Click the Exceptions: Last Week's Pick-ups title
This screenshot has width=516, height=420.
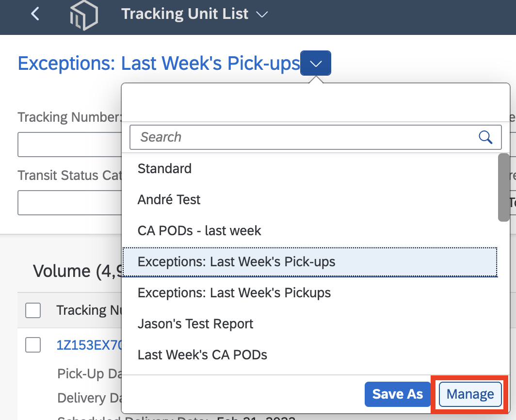[x=159, y=63]
